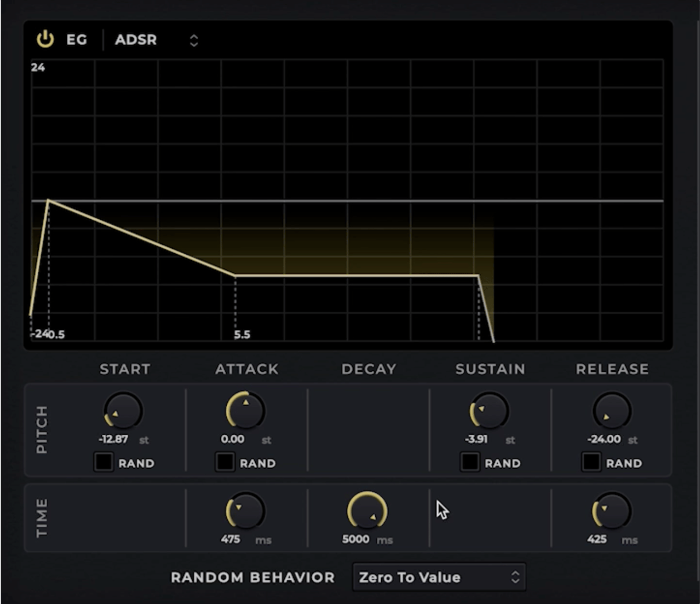Click the Decay time knob

coord(368,511)
